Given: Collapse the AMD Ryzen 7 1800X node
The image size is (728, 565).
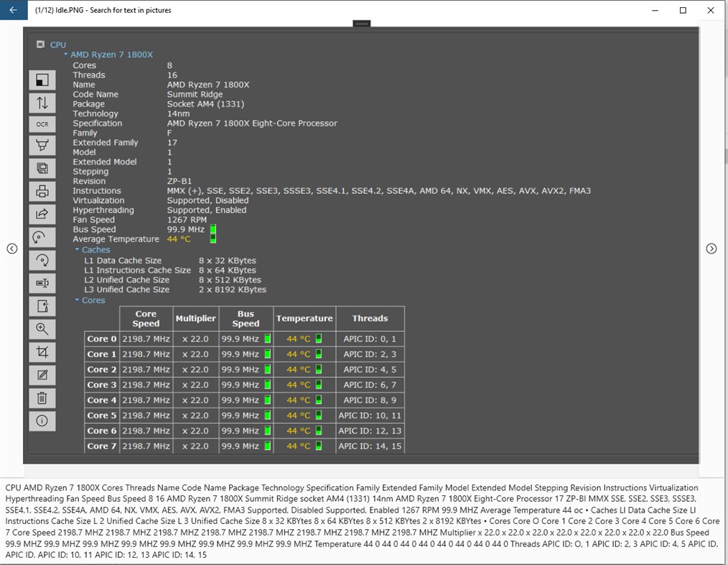Looking at the screenshot, I should point(66,55).
